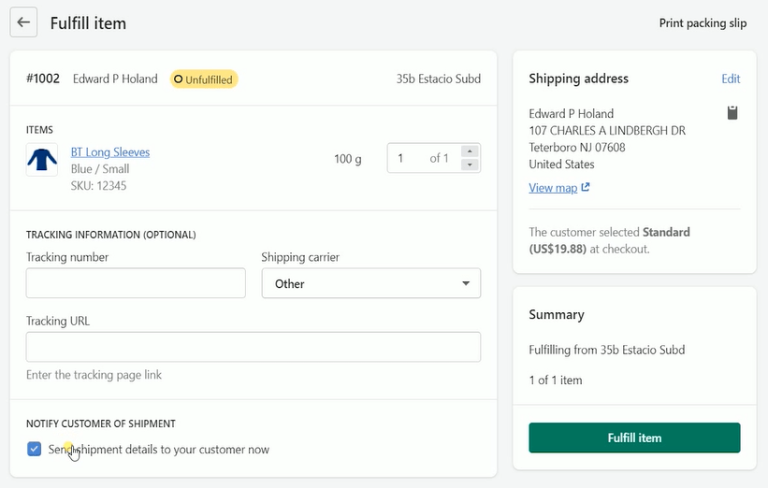This screenshot has height=488, width=768.
Task: Increase item quantity with up arrow
Action: (469, 152)
